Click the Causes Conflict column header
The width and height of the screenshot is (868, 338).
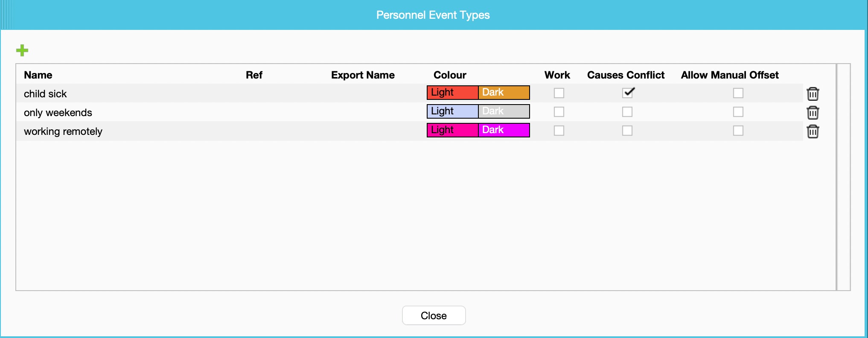(626, 75)
